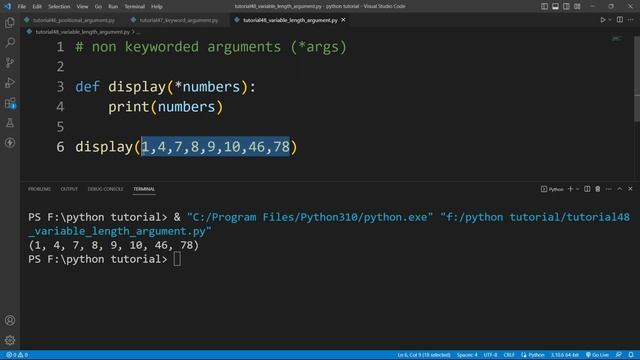Open the Explorer view in activity bar

[x=10, y=22]
